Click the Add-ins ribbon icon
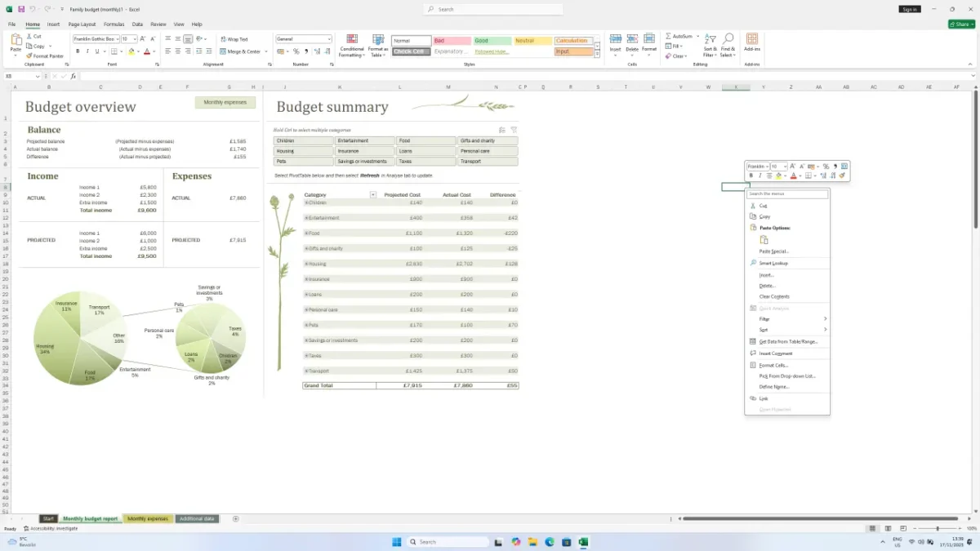980x551 pixels. [751, 44]
